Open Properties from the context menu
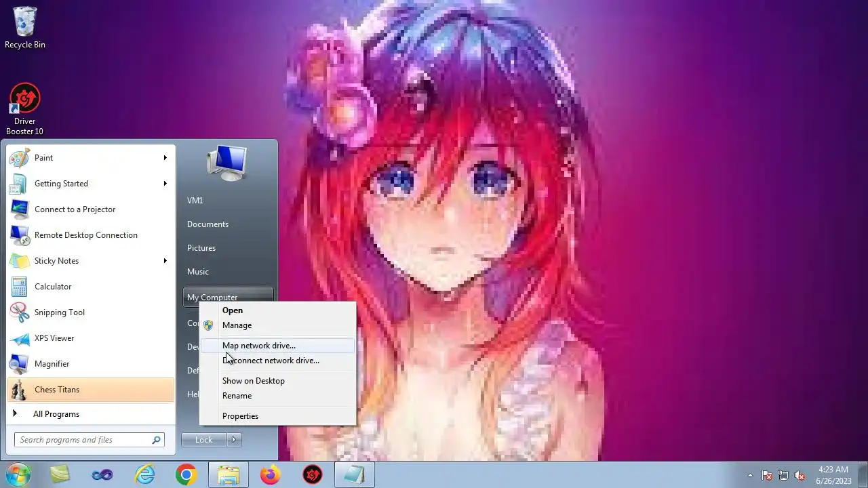Screen dimensions: 868x488 point(278,416)
